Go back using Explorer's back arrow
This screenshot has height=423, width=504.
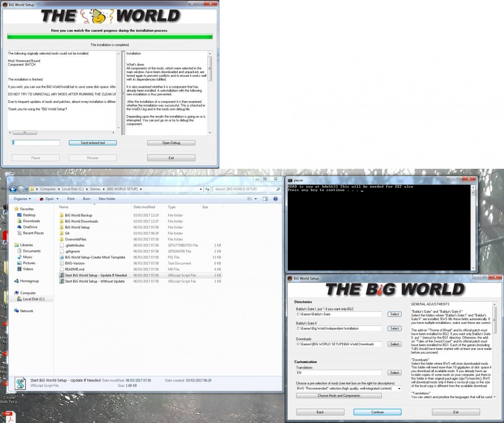click(13, 189)
